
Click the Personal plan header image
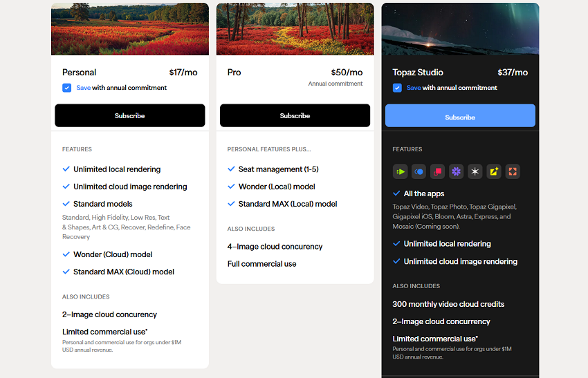click(129, 29)
